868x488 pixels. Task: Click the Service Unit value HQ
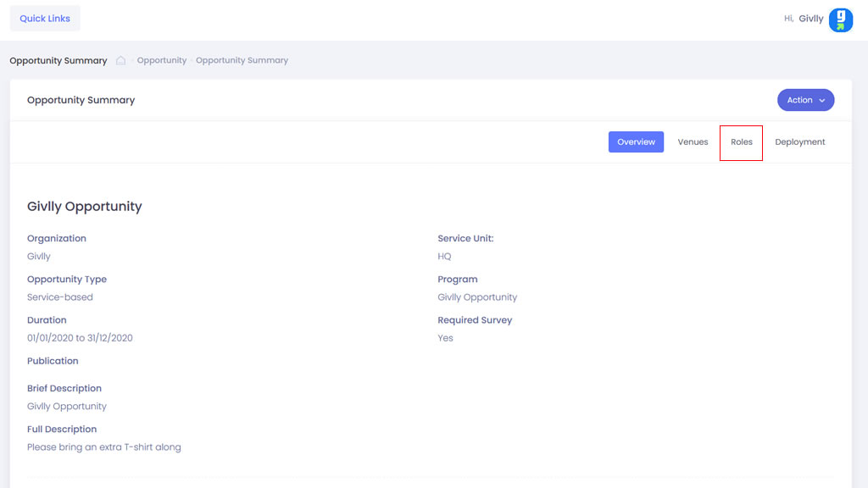(444, 257)
